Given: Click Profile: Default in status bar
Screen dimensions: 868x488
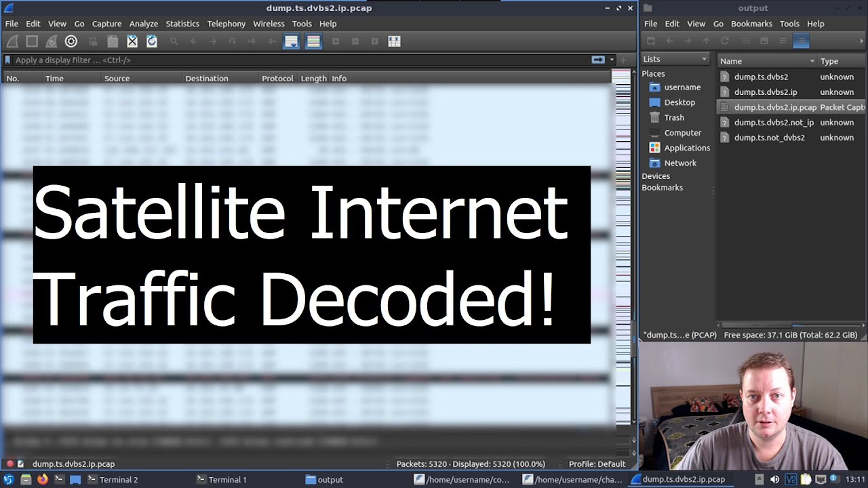Looking at the screenshot, I should point(597,464).
